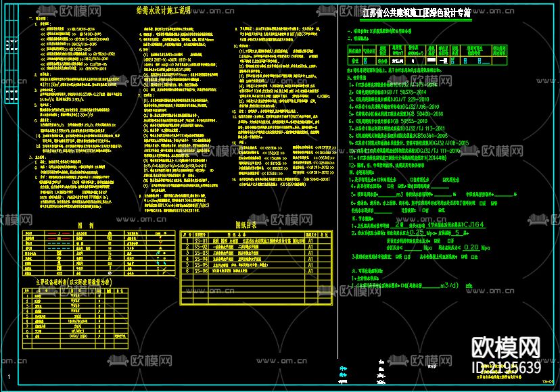Select drawing number SS-06 in the list
This screenshot has width=560, height=392.
point(201,271)
